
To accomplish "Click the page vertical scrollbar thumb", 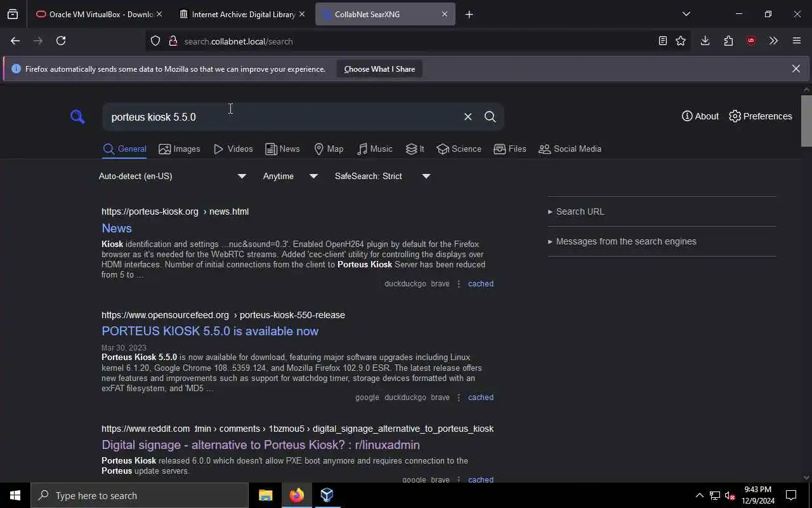I will (806, 121).
